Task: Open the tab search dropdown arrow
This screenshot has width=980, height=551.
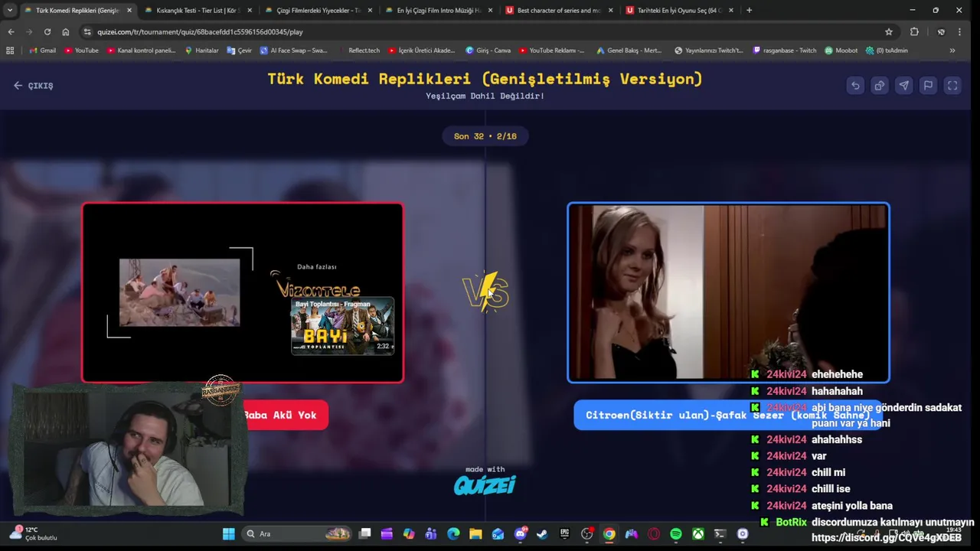Action: click(x=9, y=10)
